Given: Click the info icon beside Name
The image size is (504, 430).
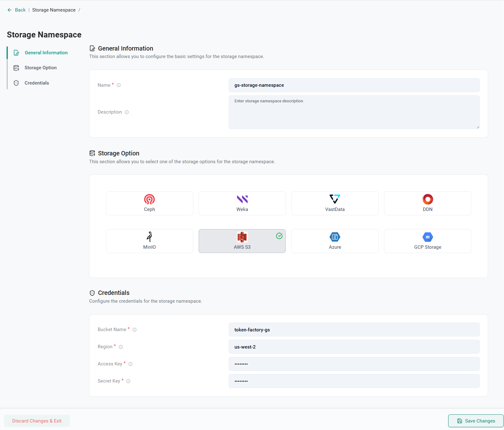Looking at the screenshot, I should point(119,85).
